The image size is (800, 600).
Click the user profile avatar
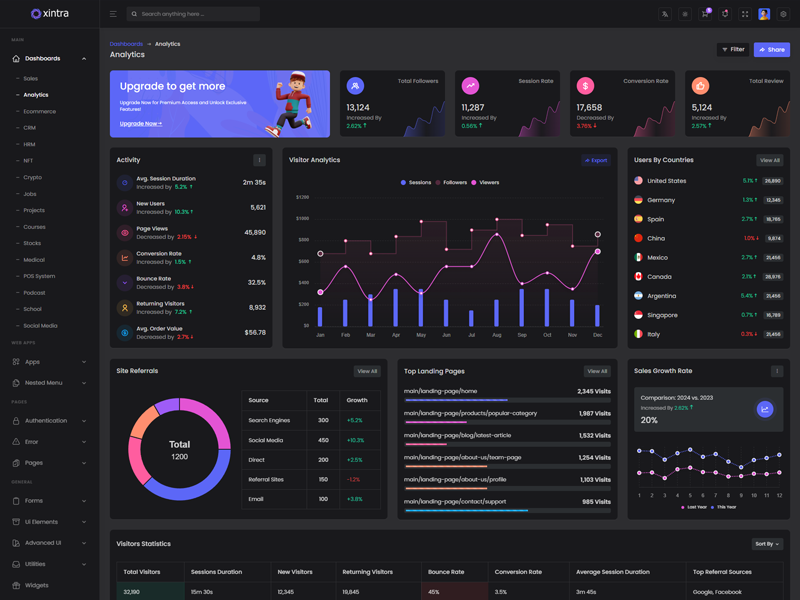(x=764, y=14)
